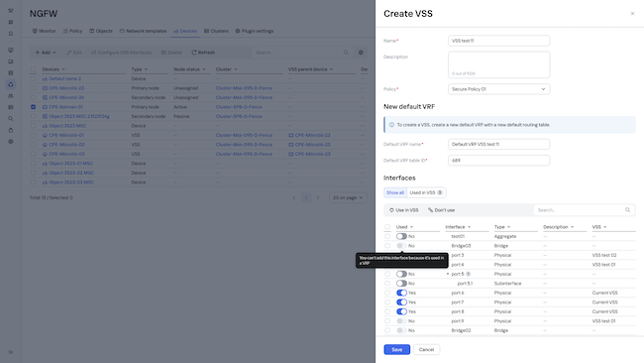Switch to the Policy tab
644x363 pixels.
[72, 31]
